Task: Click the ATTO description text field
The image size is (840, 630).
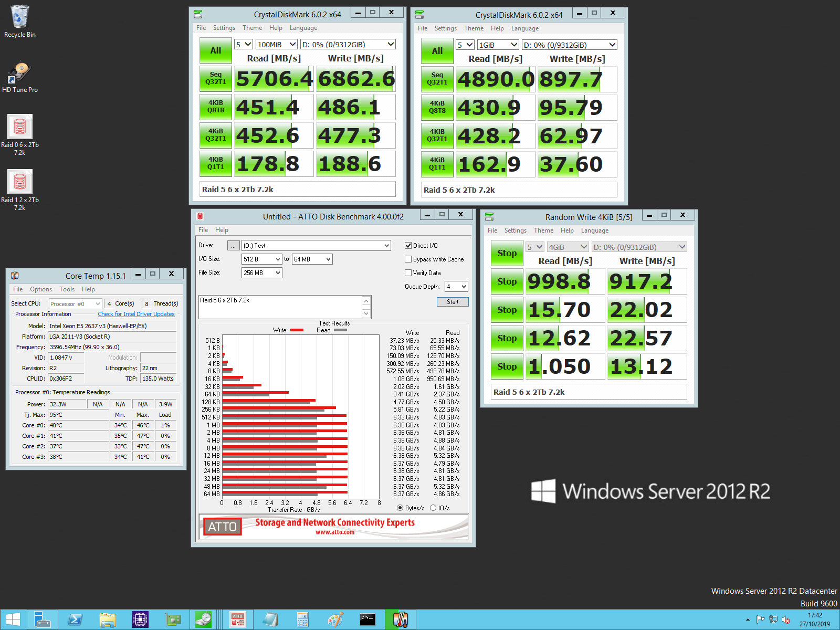Action: pos(280,307)
